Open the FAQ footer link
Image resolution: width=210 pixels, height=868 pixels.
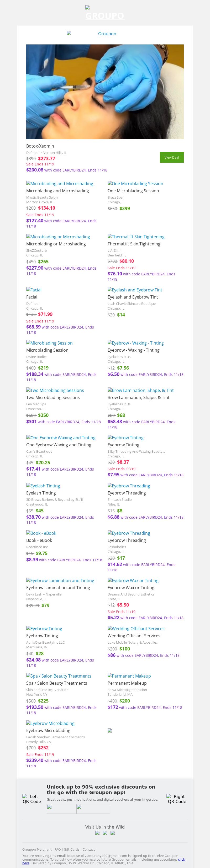pyautogui.click(x=58, y=850)
